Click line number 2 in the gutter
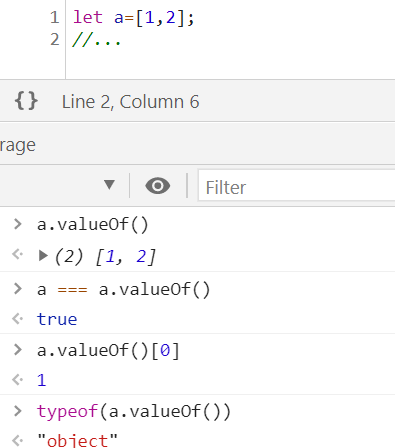 tap(55, 40)
